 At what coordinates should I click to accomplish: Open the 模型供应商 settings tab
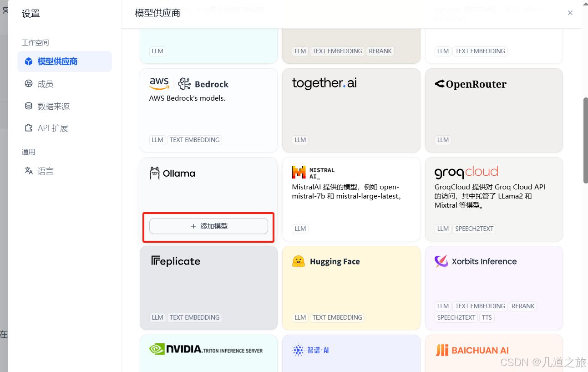(65, 61)
